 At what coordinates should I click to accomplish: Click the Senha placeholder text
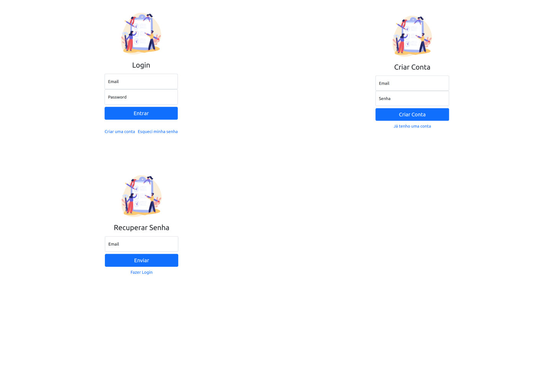coord(385,98)
